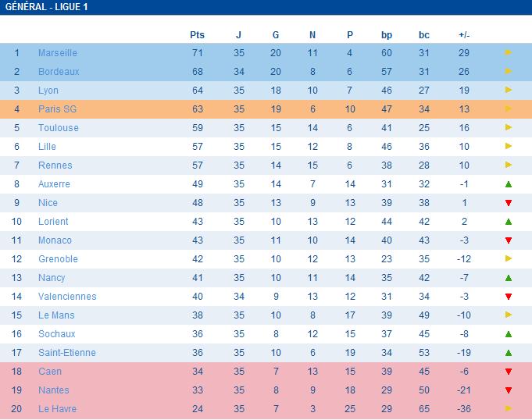This screenshot has width=532, height=420.
Task: Click the +/- goal difference column header
Action: [464, 35]
